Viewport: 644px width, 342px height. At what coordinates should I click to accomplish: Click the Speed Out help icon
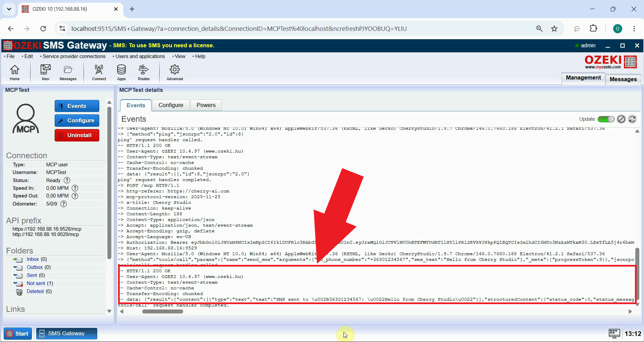pos(75,196)
